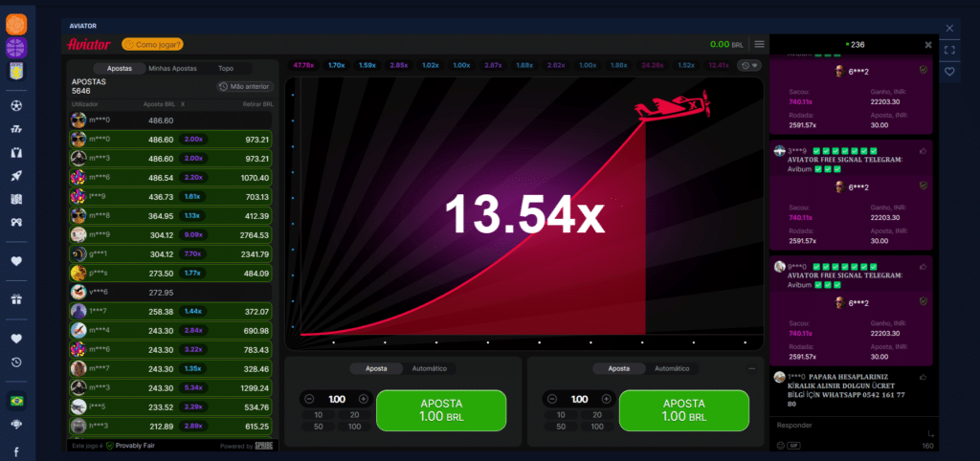Click the rocket icon in left sidebar
The image size is (980, 461).
[15, 175]
